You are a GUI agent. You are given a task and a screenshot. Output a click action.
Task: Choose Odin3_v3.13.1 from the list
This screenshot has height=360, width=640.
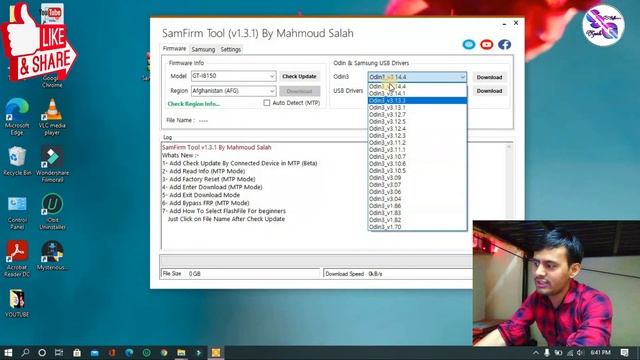(x=417, y=108)
